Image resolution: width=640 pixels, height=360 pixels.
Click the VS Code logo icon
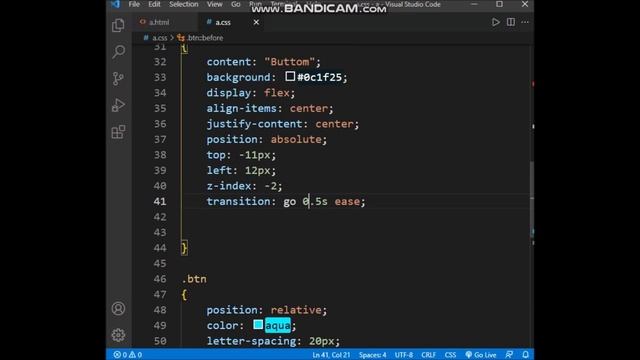click(x=116, y=4)
